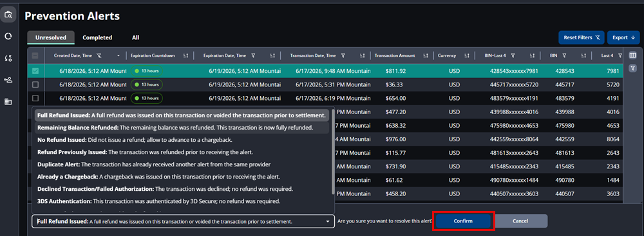
Task: Choose Duplicate Alert reason
Action: click(182, 164)
